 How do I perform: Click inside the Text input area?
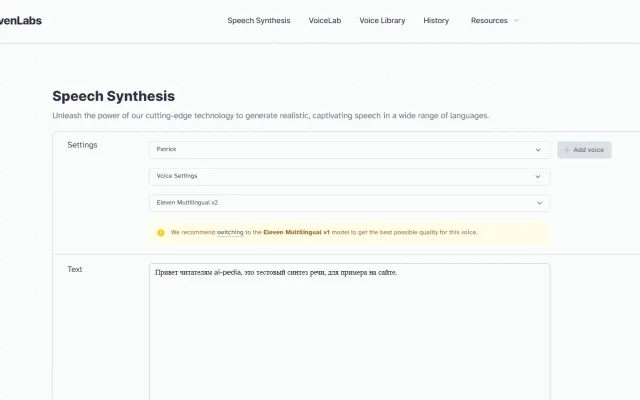click(349, 331)
